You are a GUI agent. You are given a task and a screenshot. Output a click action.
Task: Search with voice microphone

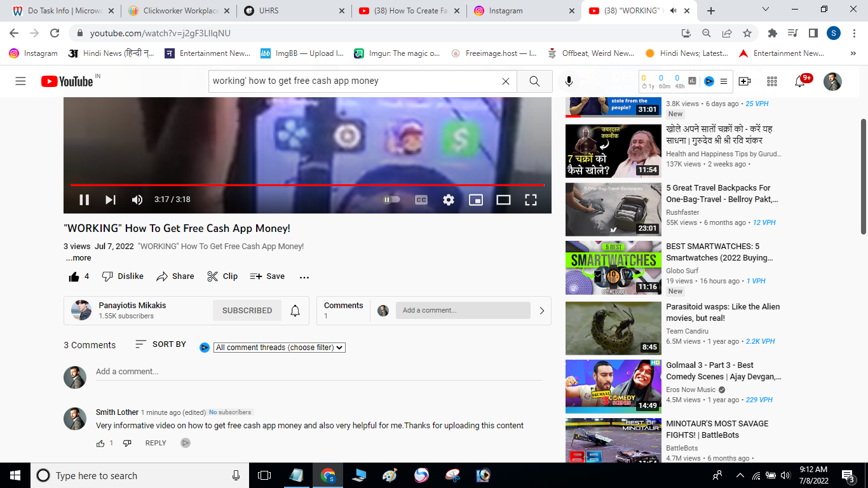coord(569,81)
